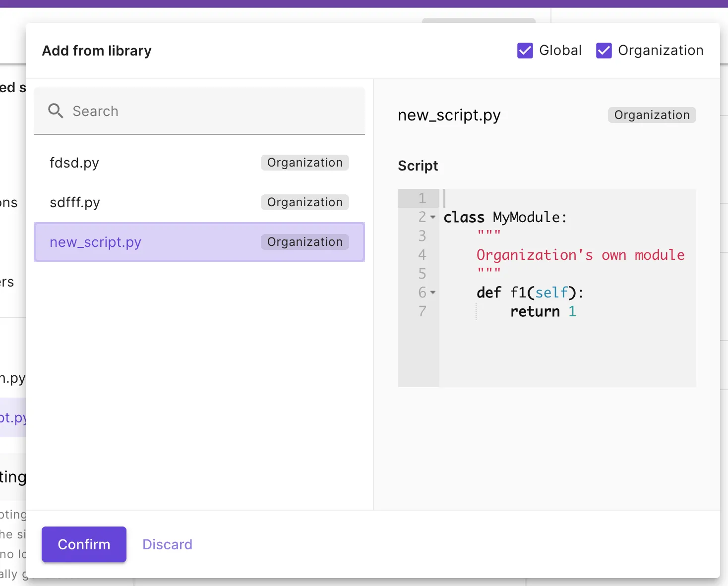Uncheck the Global checkbox
The height and width of the screenshot is (586, 728).
tap(525, 51)
